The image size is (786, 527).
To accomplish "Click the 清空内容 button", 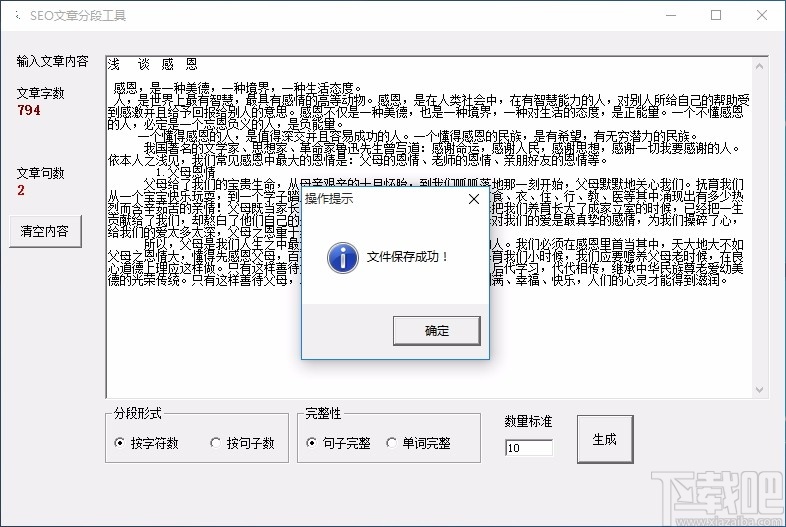I will [x=45, y=231].
